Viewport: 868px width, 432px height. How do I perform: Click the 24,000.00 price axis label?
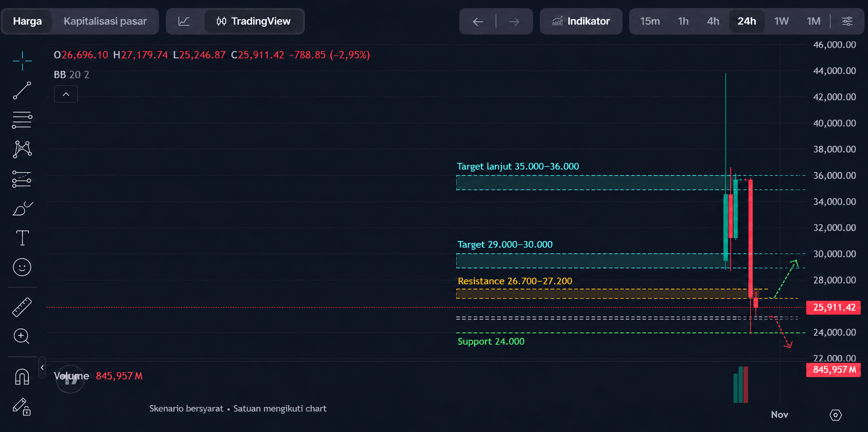point(834,332)
